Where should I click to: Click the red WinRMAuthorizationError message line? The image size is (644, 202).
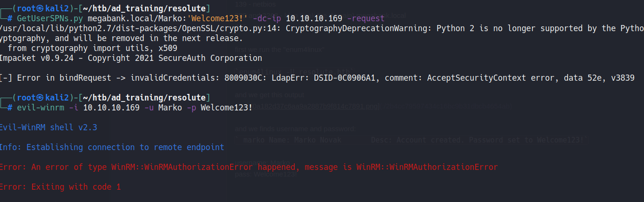point(248,167)
